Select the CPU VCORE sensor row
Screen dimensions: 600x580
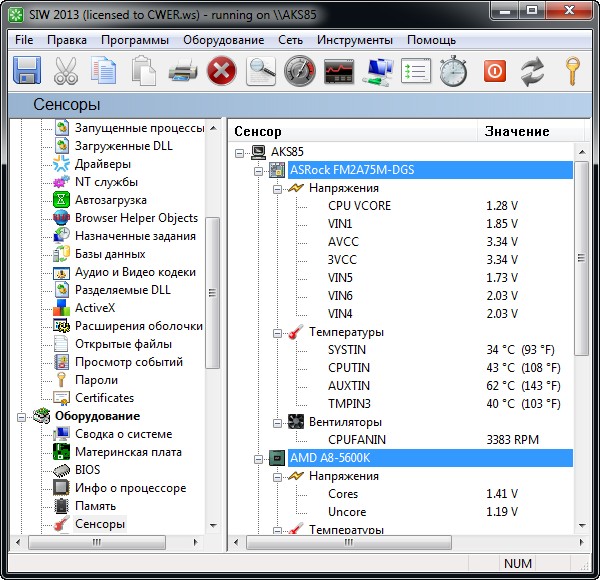(359, 206)
